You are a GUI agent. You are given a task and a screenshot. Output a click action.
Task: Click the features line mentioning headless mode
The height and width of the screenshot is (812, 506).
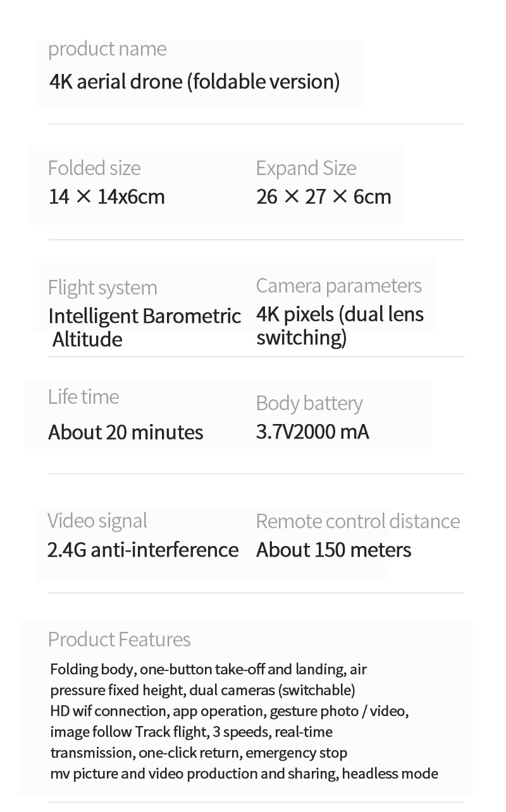(244, 773)
